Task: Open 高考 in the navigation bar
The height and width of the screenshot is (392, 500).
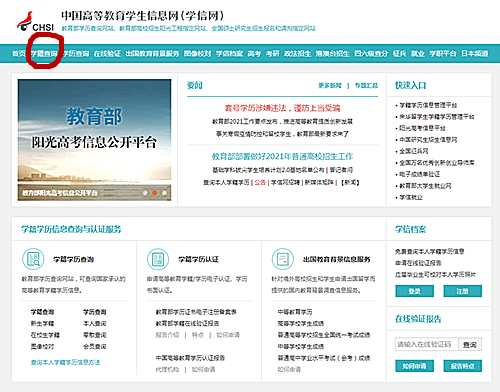Action: click(x=254, y=53)
